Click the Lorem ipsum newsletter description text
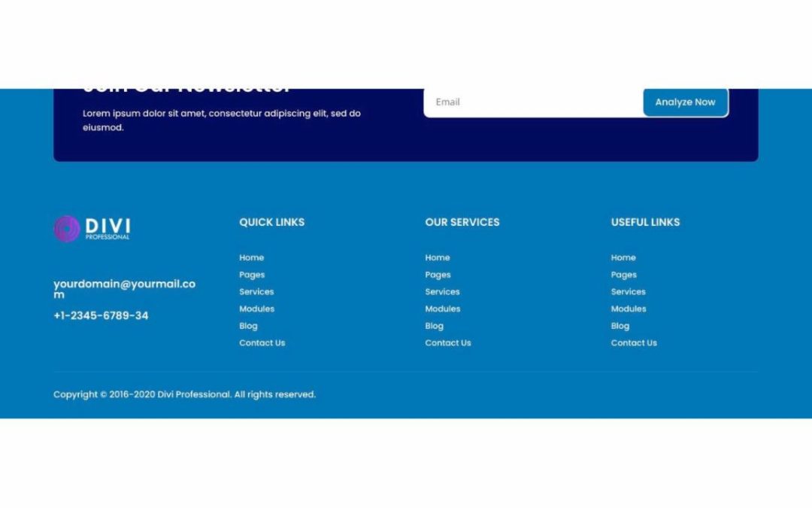812x508 pixels. pyautogui.click(x=222, y=120)
